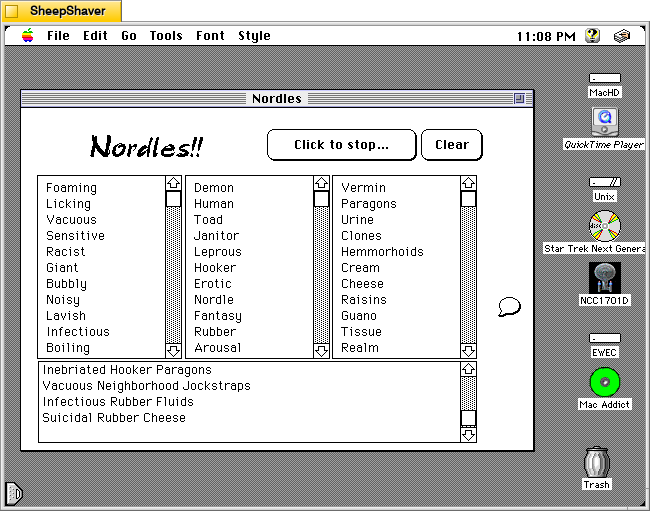Screen dimensions: 650x511
Task: Open the Apple menu
Action: [x=28, y=36]
